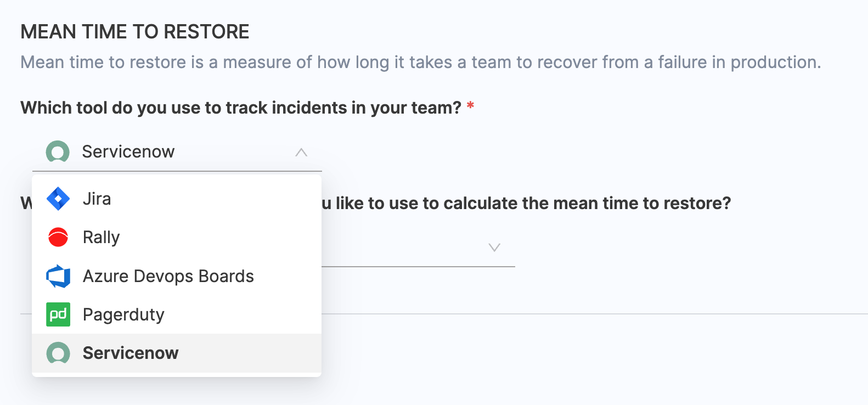
Task: Click the red required asterisk
Action: click(x=470, y=105)
